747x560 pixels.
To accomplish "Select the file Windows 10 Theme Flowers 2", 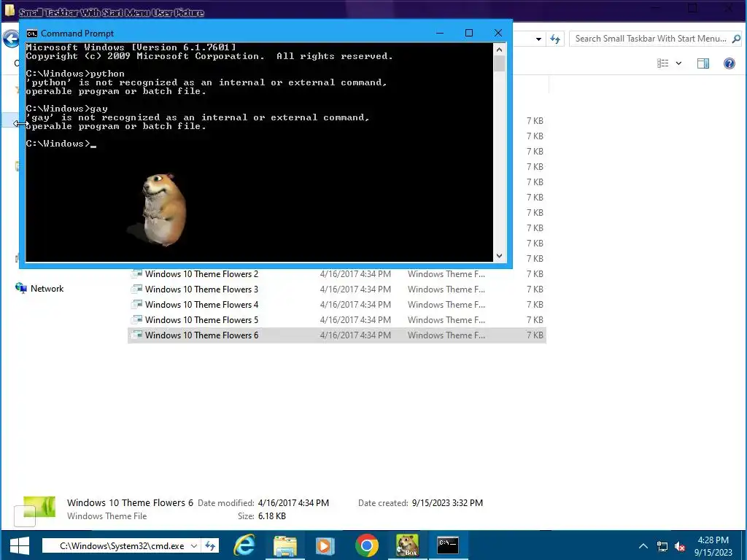I will coord(201,274).
